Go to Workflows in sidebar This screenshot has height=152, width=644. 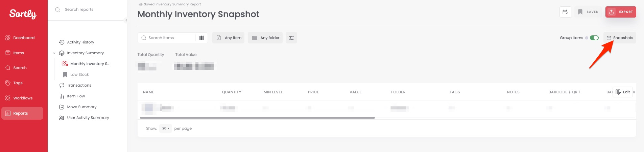coord(23,98)
